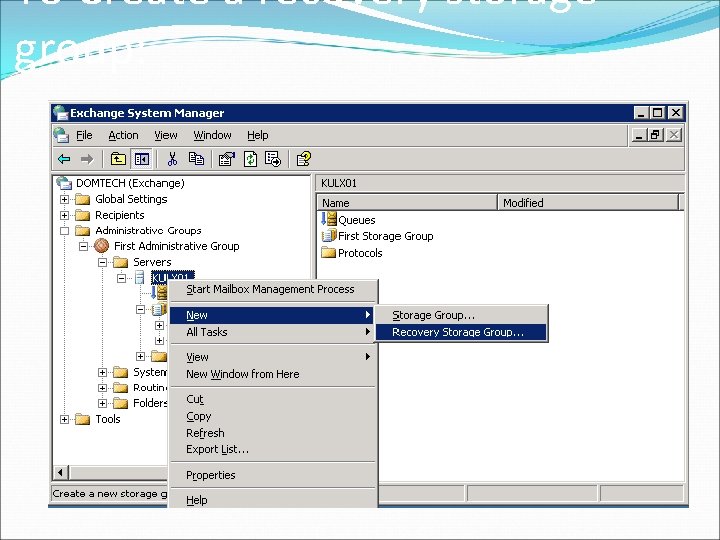Open the Help menu in menu bar
This screenshot has width=720, height=540.
tap(257, 135)
